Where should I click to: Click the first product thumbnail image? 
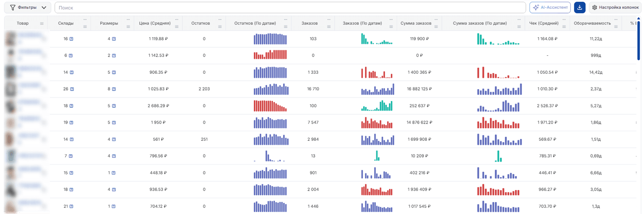(x=9, y=39)
